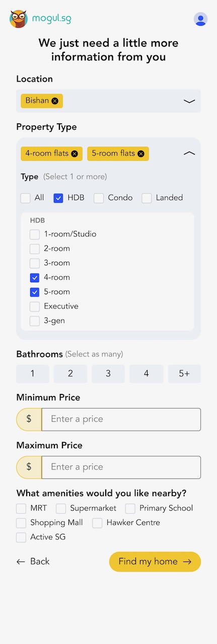Click the dollar sign on Minimum Price

(29, 419)
